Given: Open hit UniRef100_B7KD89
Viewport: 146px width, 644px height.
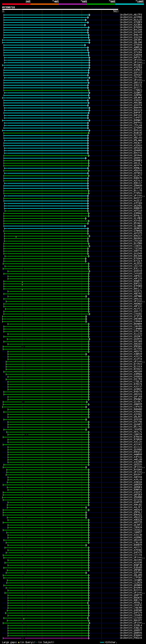Looking at the screenshot, I should [131, 27].
